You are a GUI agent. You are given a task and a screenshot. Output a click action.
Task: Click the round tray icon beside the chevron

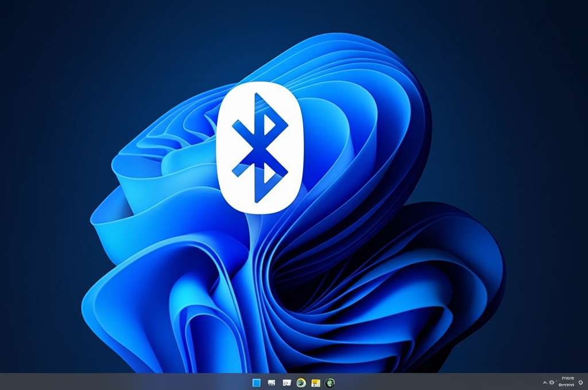point(552,383)
